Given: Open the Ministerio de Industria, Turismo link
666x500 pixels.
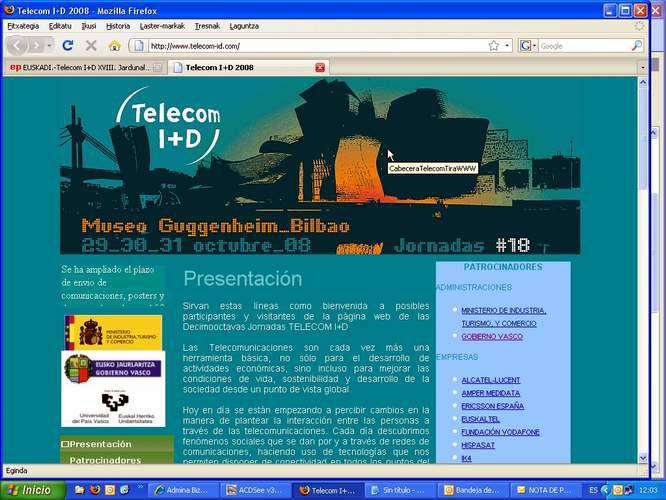Looking at the screenshot, I should (504, 317).
